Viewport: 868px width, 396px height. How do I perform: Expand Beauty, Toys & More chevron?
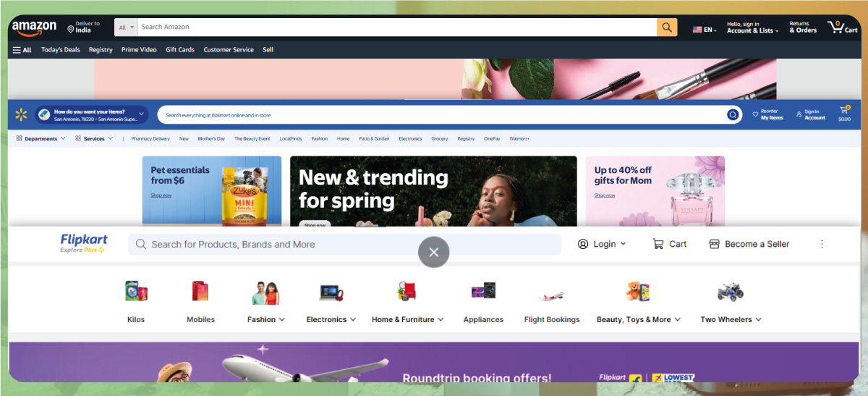(x=677, y=319)
